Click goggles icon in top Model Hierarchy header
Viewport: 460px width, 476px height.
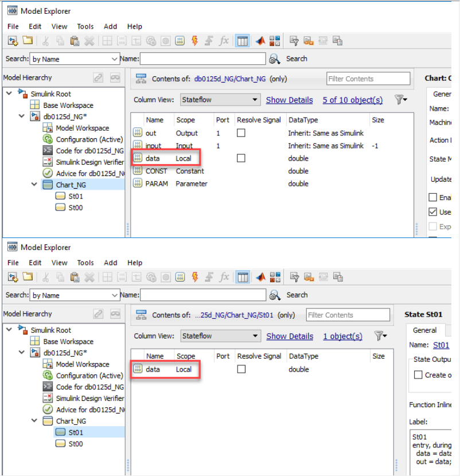tap(115, 78)
